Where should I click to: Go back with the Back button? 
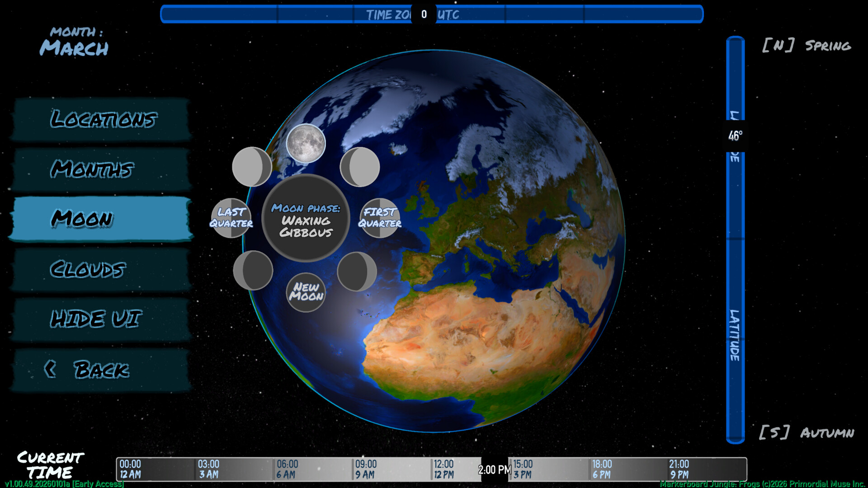point(102,370)
